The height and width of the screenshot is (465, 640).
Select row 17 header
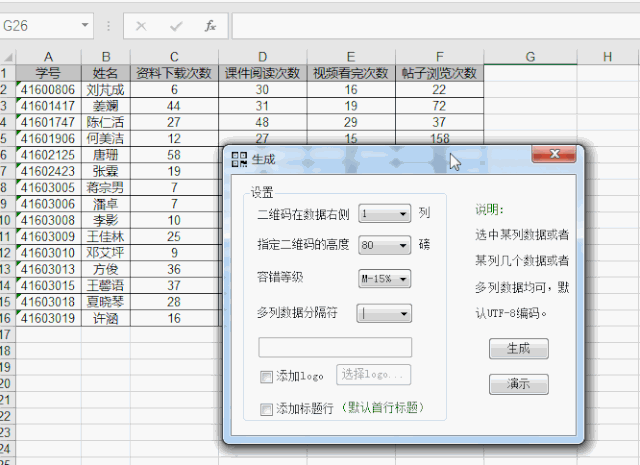[x=7, y=334]
